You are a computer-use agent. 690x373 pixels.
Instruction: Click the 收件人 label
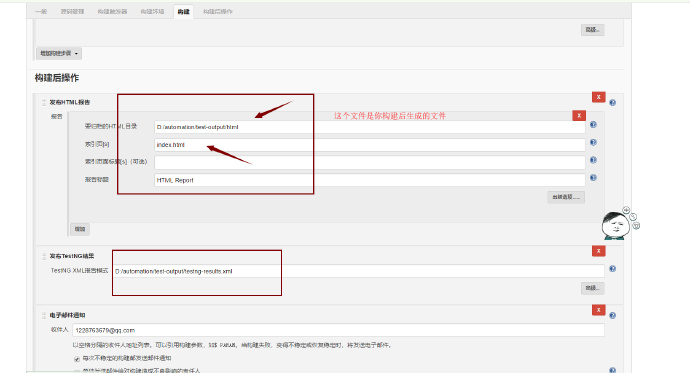pos(59,329)
